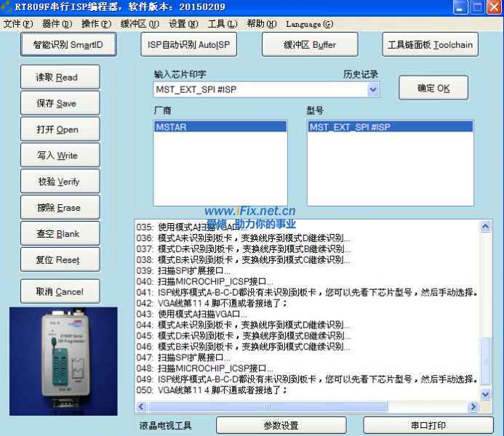Click ISP AutoISP auto-detect button
Viewport: 504px width, 436px height.
pos(188,45)
